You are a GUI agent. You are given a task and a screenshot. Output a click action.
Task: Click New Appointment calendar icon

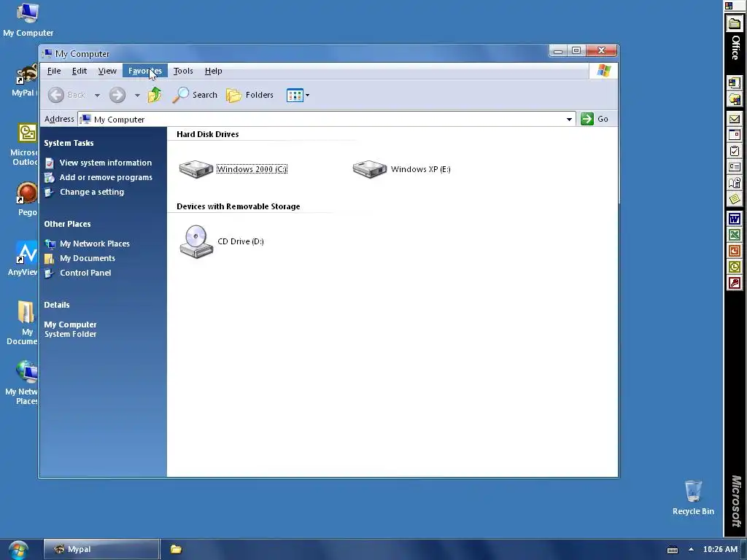pyautogui.click(x=735, y=135)
